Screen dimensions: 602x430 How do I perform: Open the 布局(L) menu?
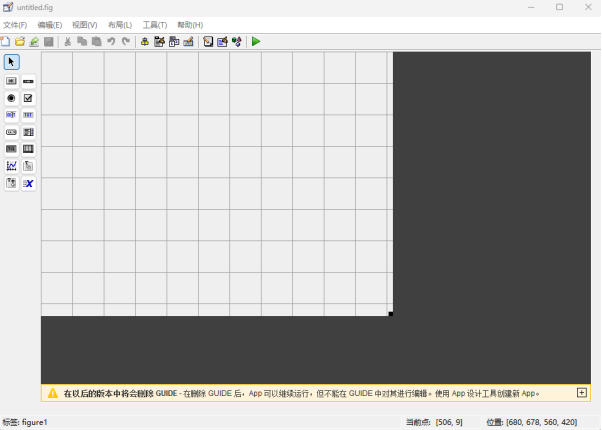[x=120, y=24]
